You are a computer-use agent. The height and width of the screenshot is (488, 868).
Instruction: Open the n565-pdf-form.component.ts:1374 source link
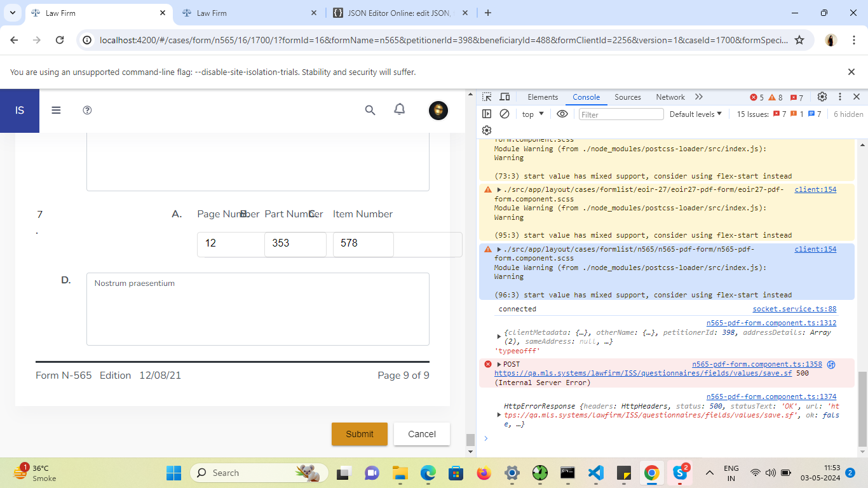coord(771,396)
